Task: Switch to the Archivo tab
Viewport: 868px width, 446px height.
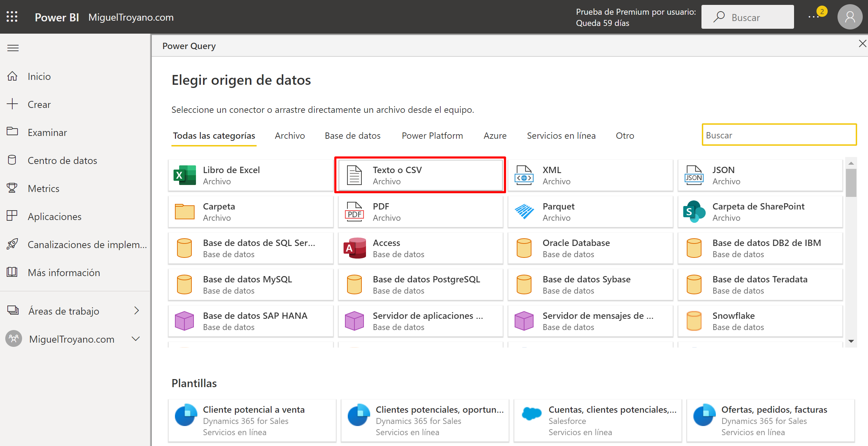Action: 290,135
